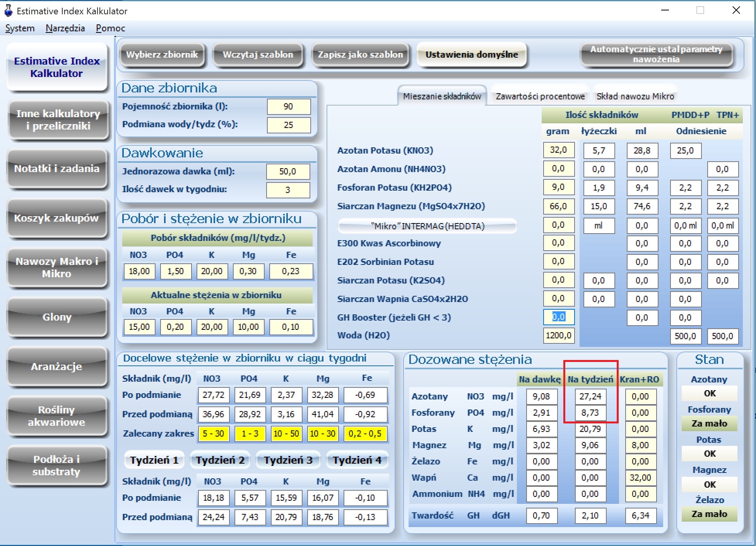Viewport: 756px width, 546px height.
Task: Click Automatycznie ustal parametry nawożenia button
Action: tap(656, 55)
